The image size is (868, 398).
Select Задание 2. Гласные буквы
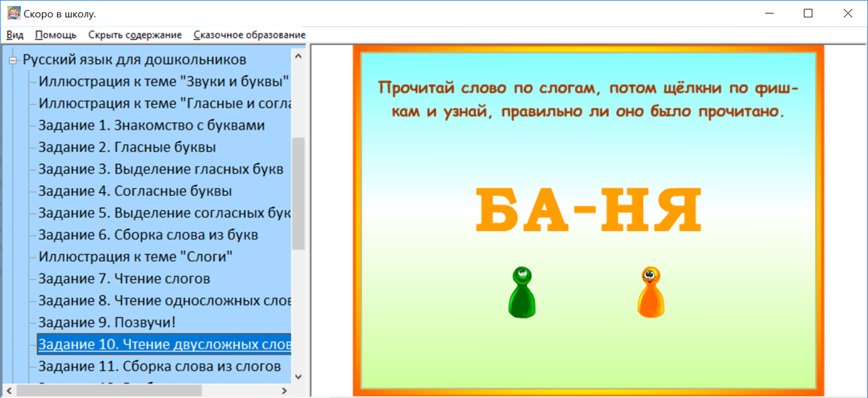(127, 147)
